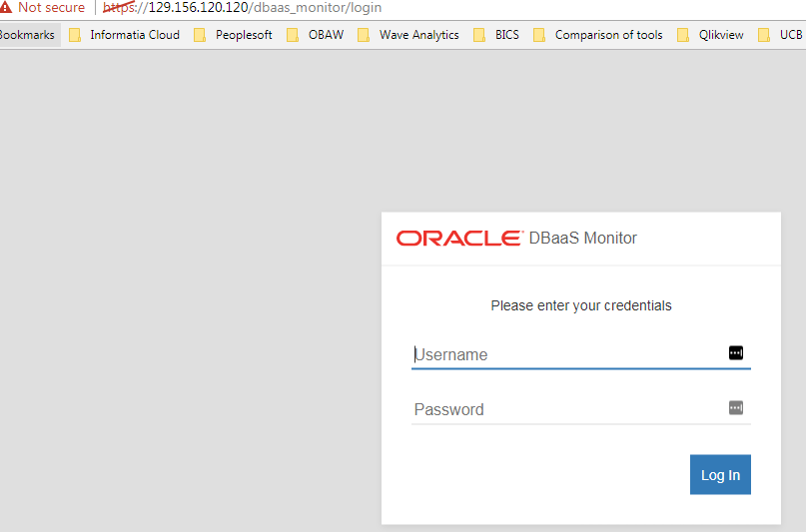This screenshot has height=532, width=806.
Task: Open the Peoplesoft bookmark folder
Action: tap(233, 35)
